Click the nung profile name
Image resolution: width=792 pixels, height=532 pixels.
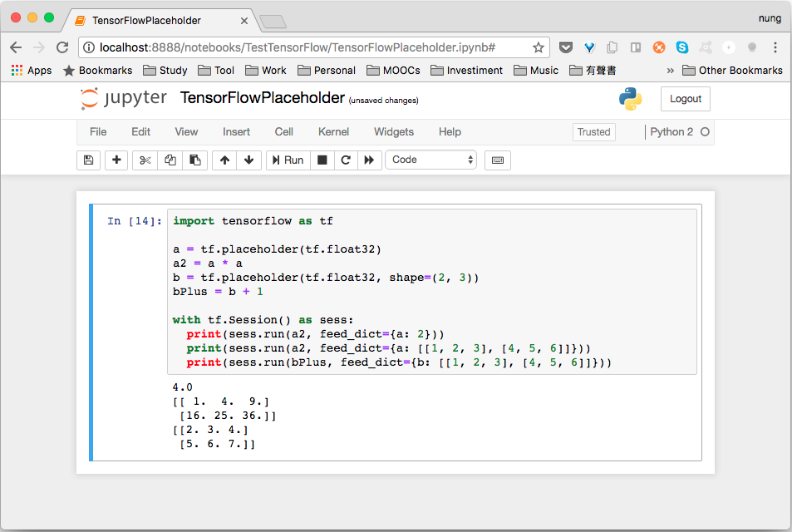coord(770,18)
